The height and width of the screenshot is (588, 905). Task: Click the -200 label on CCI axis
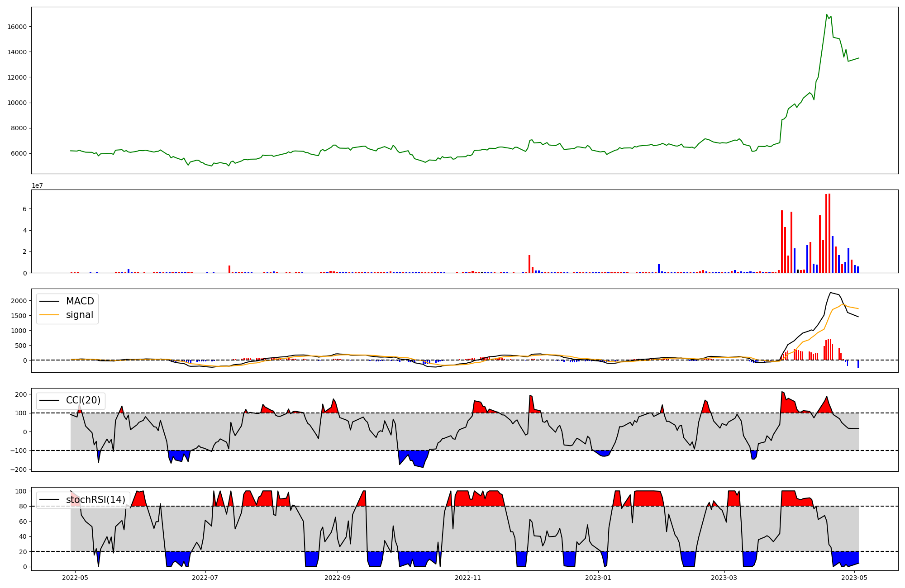click(18, 469)
